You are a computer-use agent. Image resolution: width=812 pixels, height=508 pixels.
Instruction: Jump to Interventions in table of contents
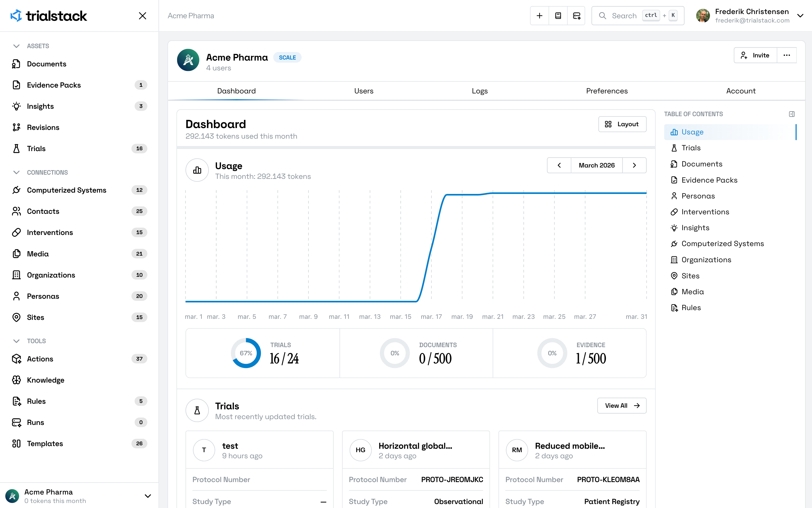(x=730, y=212)
